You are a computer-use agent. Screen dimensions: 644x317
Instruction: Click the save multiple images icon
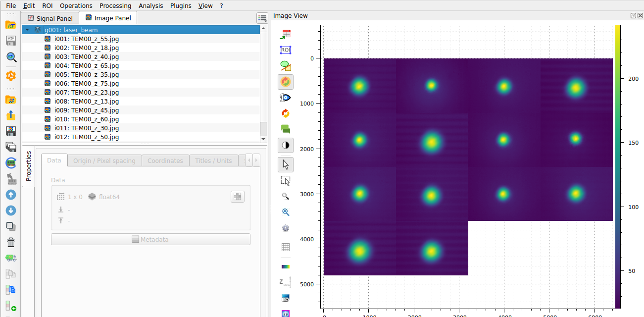[11, 147]
